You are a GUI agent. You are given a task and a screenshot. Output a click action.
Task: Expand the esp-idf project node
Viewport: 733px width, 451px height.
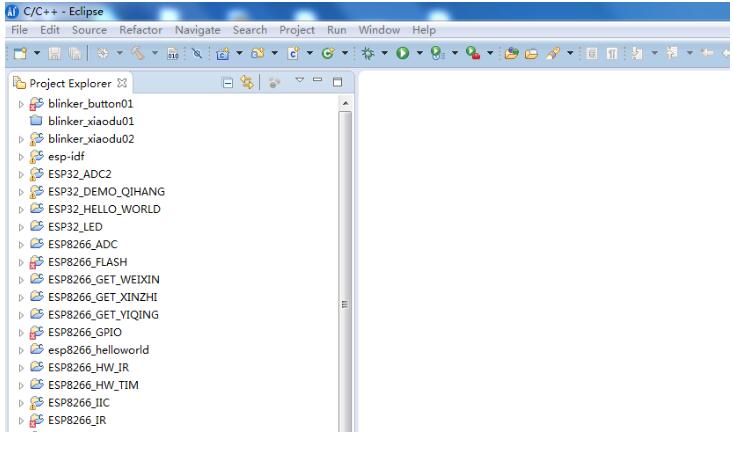coord(21,157)
